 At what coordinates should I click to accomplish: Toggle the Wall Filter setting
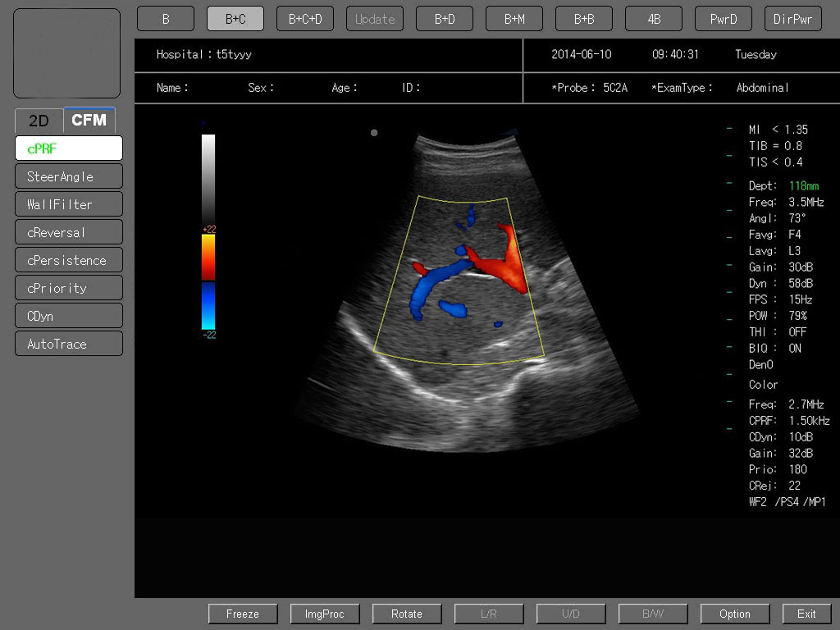pos(68,203)
